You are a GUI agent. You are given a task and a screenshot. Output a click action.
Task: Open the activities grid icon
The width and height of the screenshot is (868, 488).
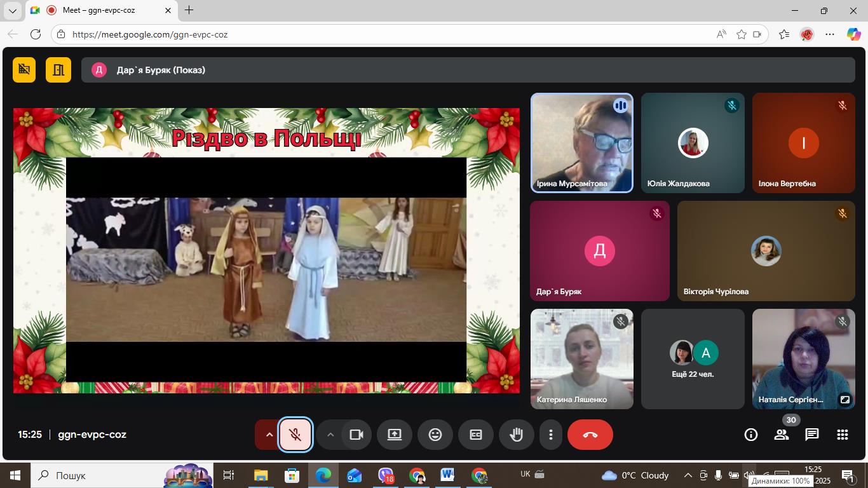[843, 435]
